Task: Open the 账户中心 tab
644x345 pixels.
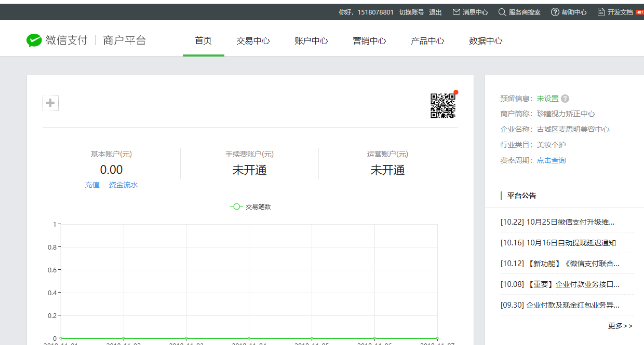Action: [311, 41]
